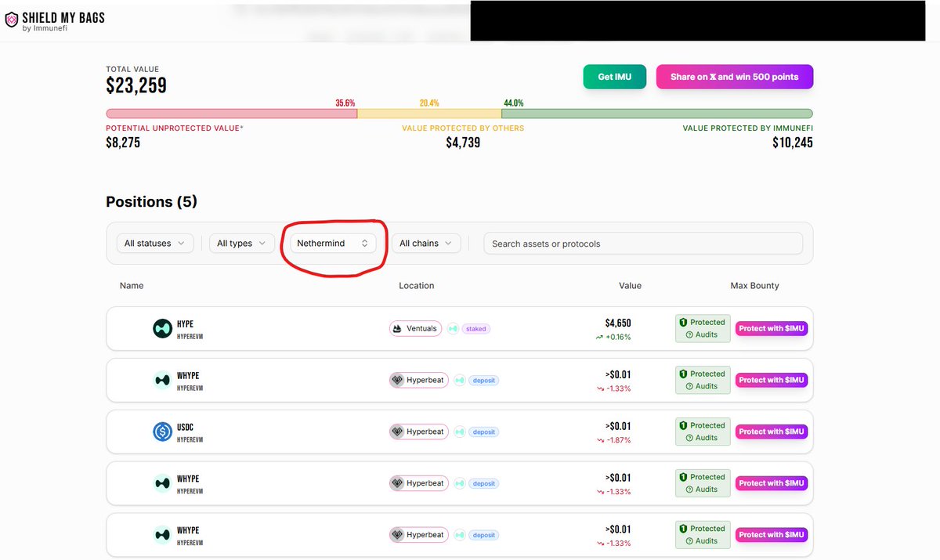Click Value Protected By Immunefi label

point(747,128)
